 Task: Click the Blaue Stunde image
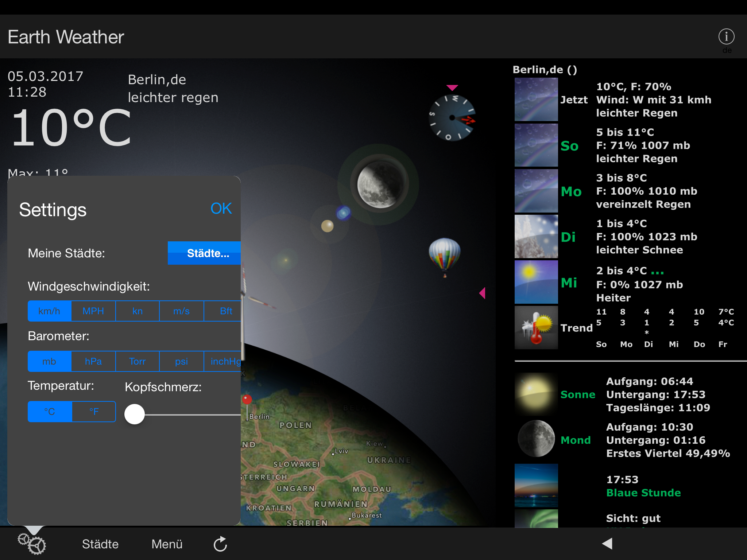coord(536,485)
